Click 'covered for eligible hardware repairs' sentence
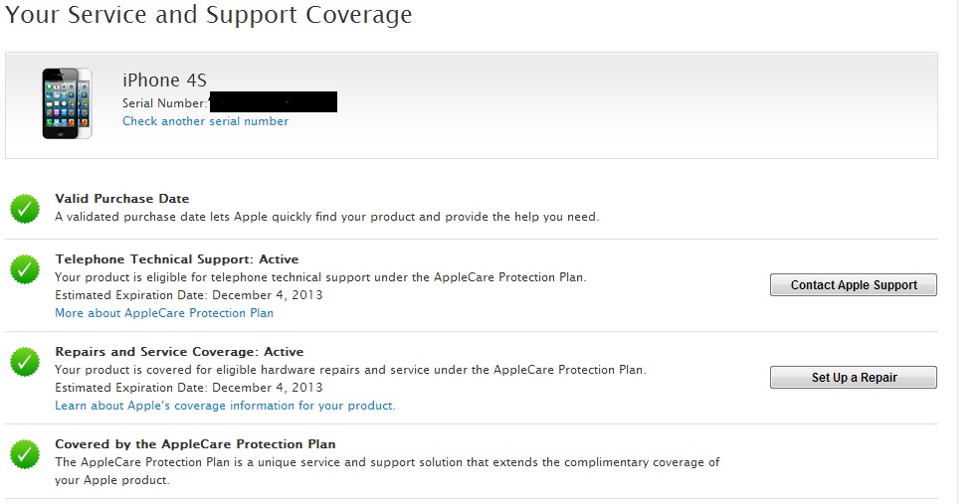The width and height of the screenshot is (980, 504). click(x=350, y=370)
